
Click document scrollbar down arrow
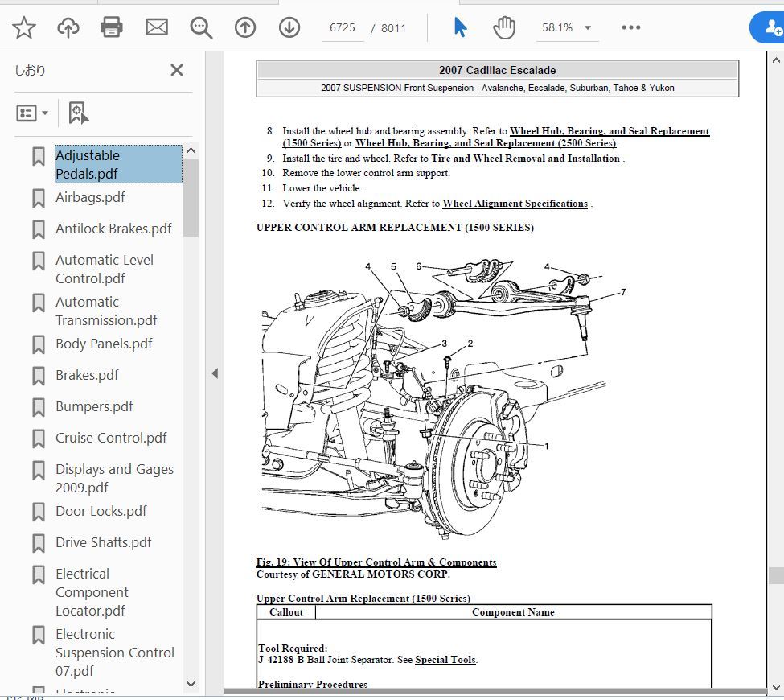tap(776, 687)
